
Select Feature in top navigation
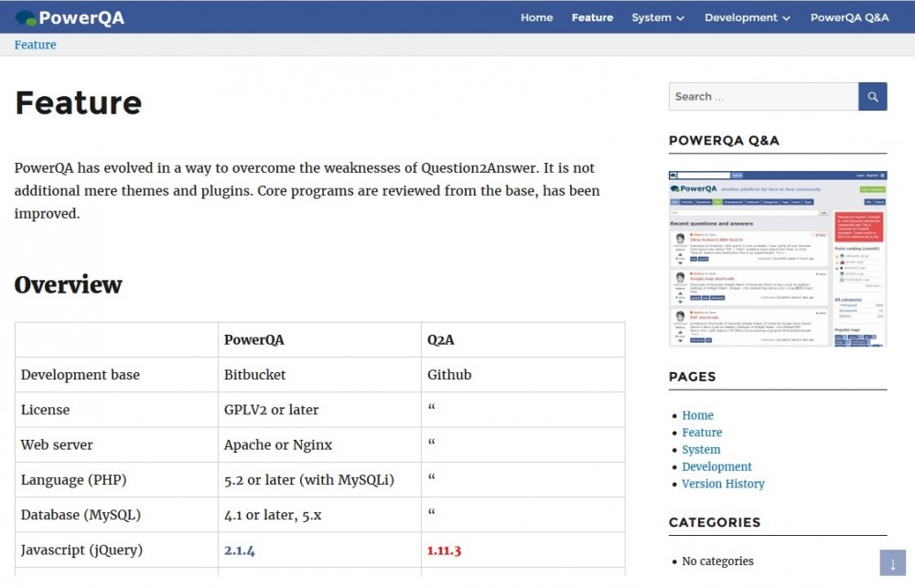coord(592,17)
